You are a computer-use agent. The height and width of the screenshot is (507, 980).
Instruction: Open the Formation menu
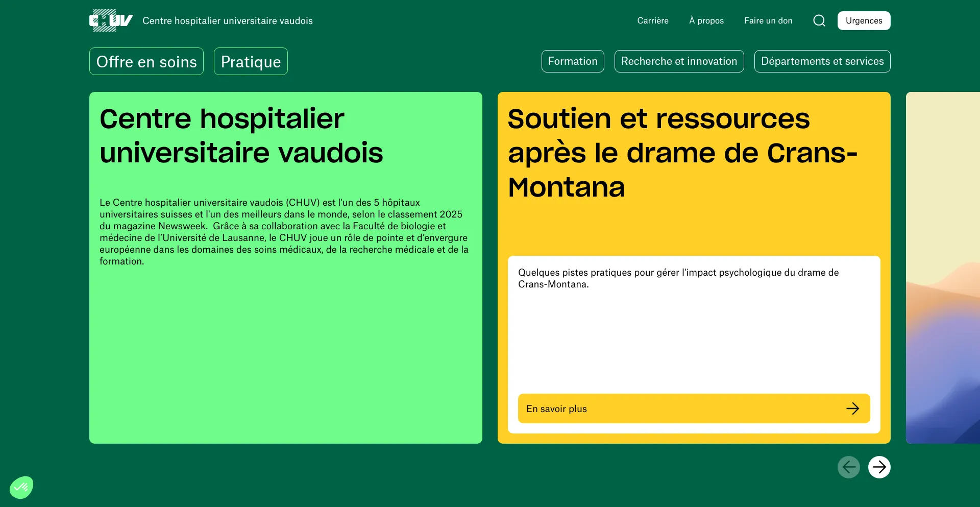[x=573, y=61]
